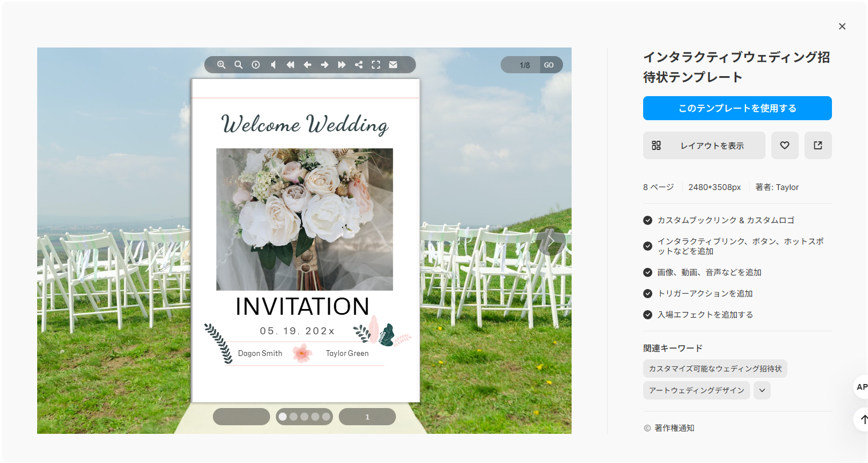Start auto-flip playback
This screenshot has width=868, height=463.
click(256, 65)
